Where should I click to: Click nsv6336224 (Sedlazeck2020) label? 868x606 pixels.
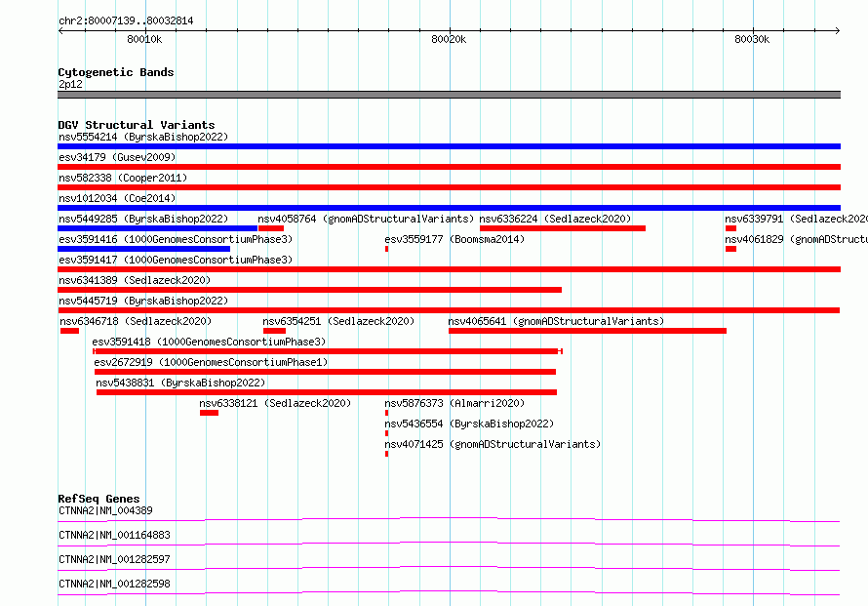(555, 219)
